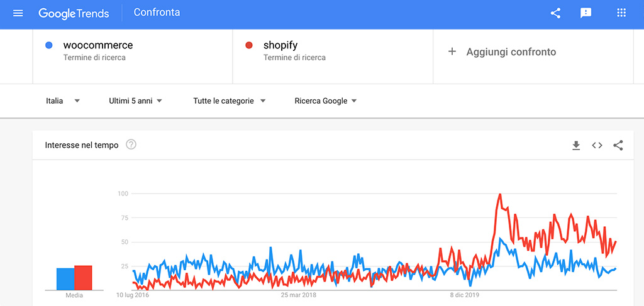Image resolution: width=644 pixels, height=306 pixels.
Task: Click the red shopify average bar
Action: point(84,278)
